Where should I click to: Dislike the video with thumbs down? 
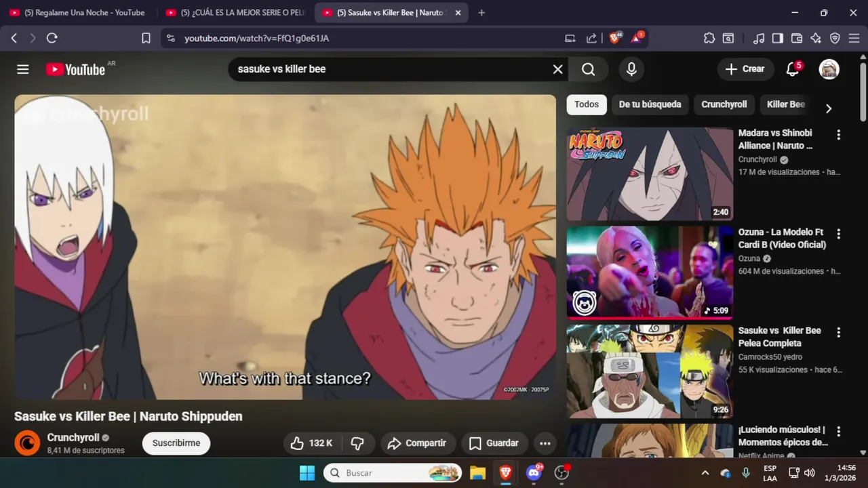[357, 443]
